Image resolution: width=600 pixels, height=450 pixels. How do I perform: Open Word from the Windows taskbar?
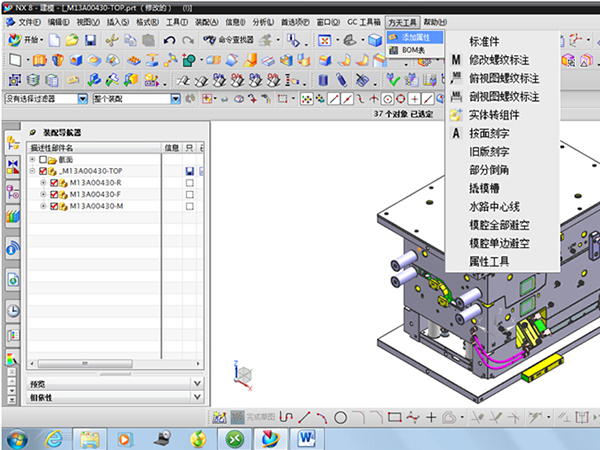[x=305, y=437]
